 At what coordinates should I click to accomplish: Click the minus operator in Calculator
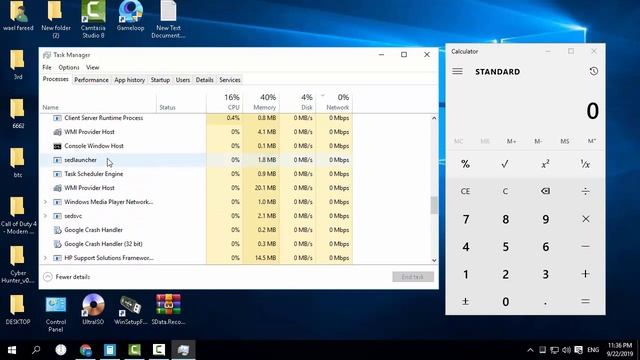[585, 247]
